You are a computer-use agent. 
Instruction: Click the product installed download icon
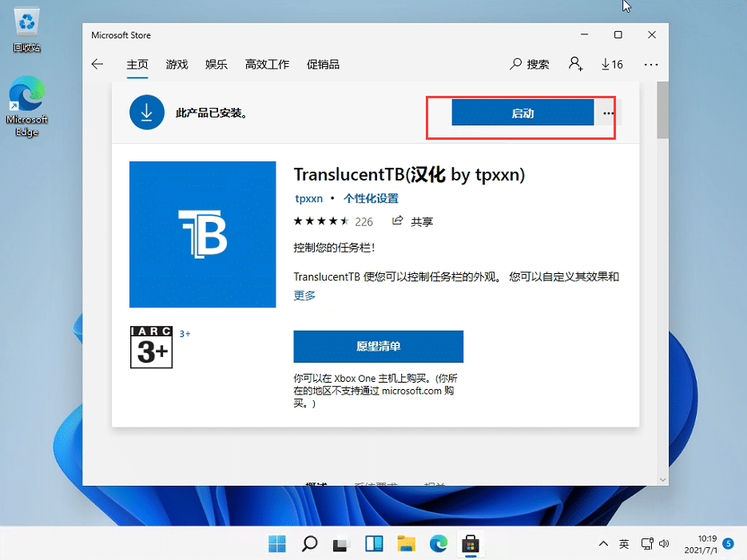coord(146,112)
